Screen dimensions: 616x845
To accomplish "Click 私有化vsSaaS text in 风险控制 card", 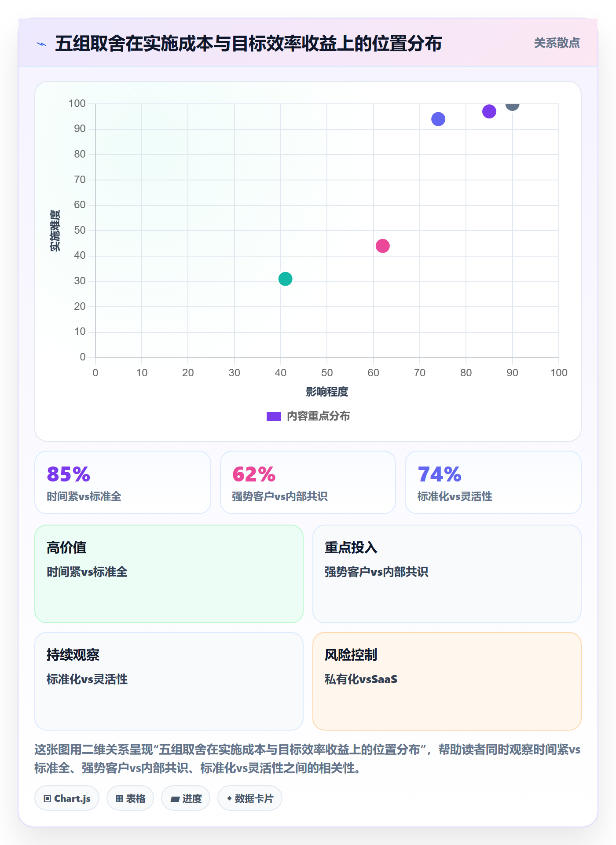I will click(361, 679).
